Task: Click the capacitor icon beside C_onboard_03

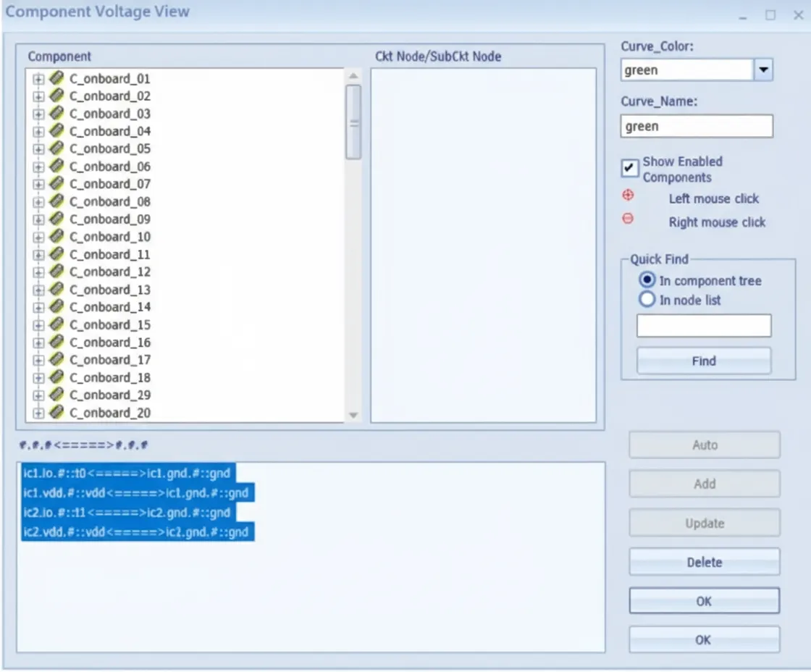Action: point(57,113)
